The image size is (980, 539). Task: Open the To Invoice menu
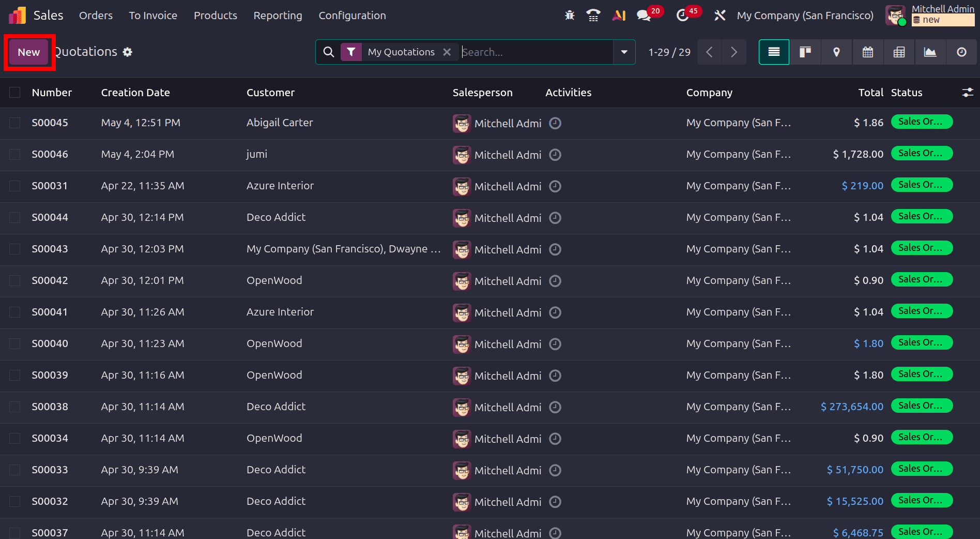click(153, 16)
